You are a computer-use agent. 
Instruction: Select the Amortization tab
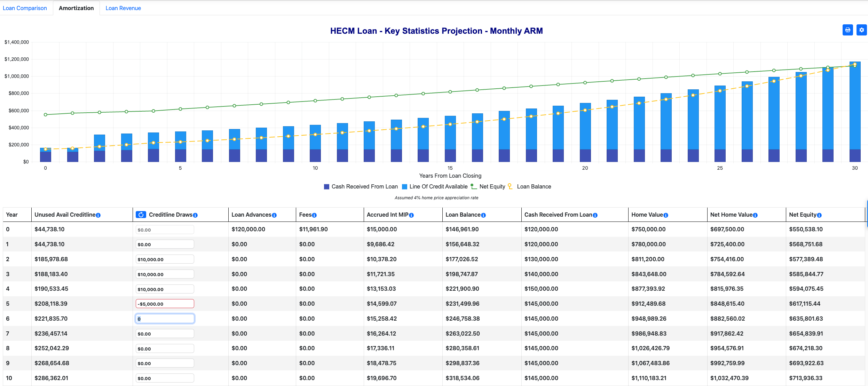tap(76, 8)
